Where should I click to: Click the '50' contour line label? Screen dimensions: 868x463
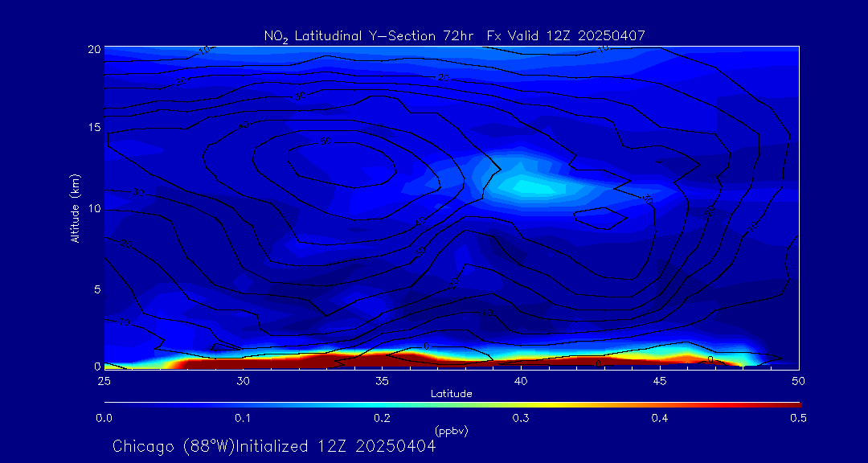tap(326, 141)
